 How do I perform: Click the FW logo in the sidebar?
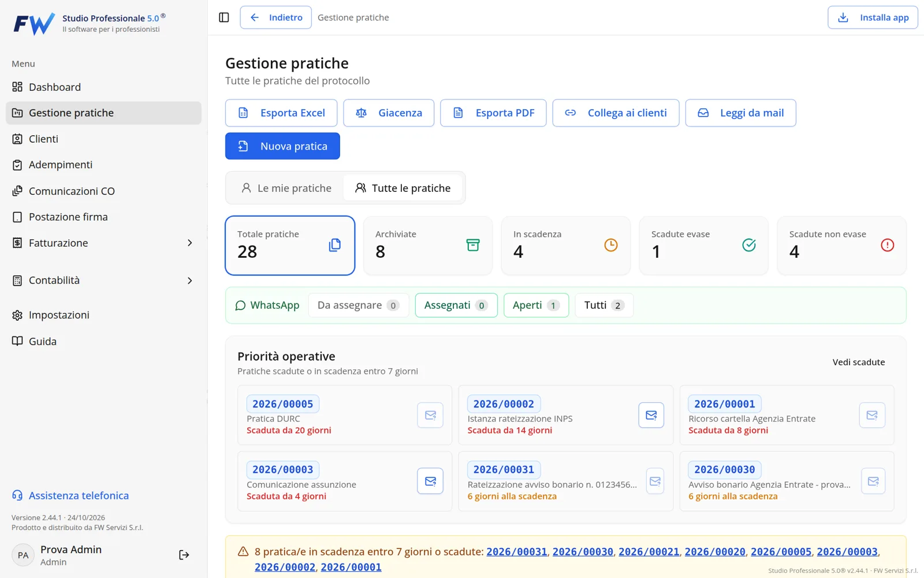coord(34,24)
